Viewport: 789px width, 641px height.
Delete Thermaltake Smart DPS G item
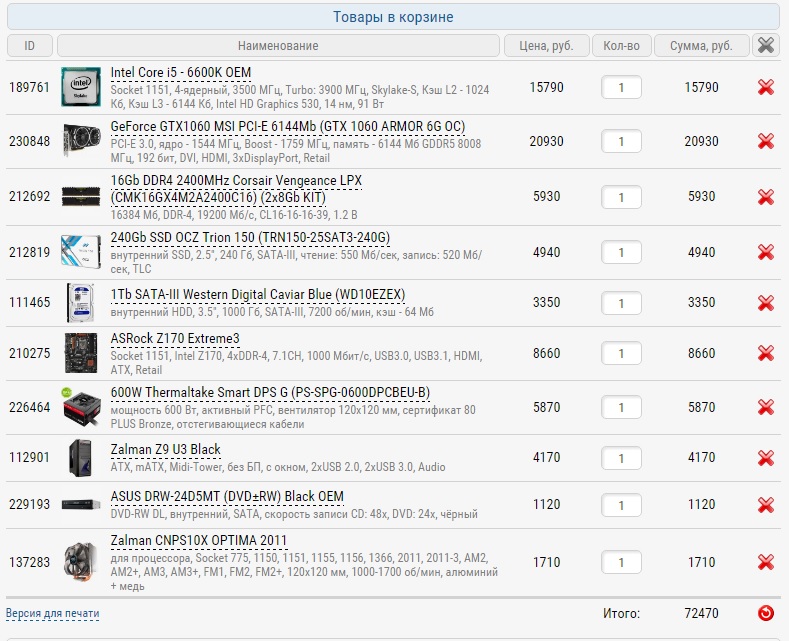pyautogui.click(x=765, y=407)
